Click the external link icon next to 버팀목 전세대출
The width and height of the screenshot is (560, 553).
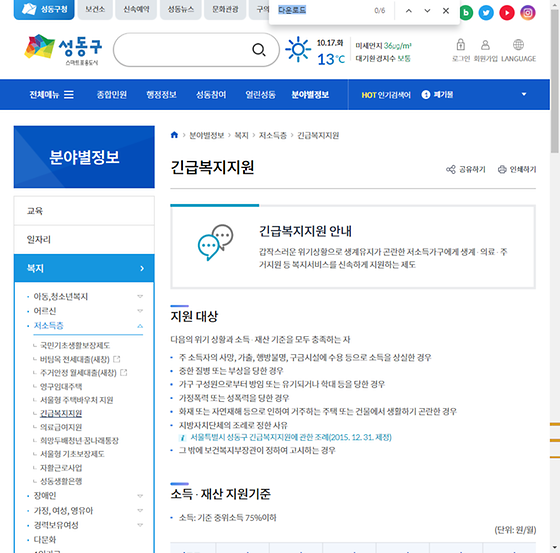116,359
